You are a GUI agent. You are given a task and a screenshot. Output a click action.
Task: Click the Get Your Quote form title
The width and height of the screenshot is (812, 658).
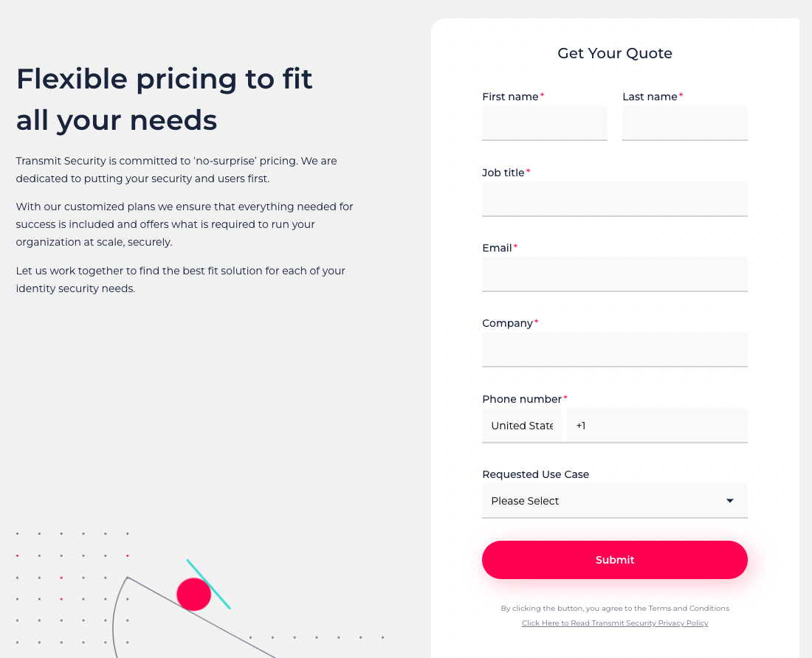point(615,53)
